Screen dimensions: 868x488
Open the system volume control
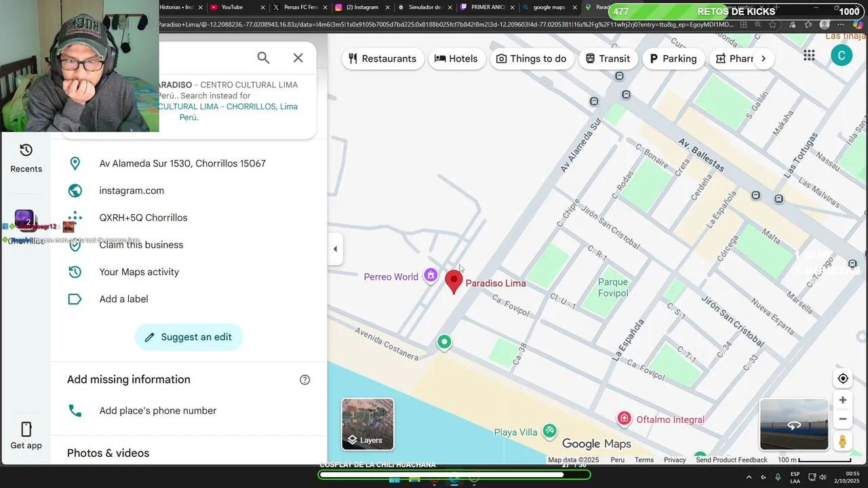click(x=823, y=477)
